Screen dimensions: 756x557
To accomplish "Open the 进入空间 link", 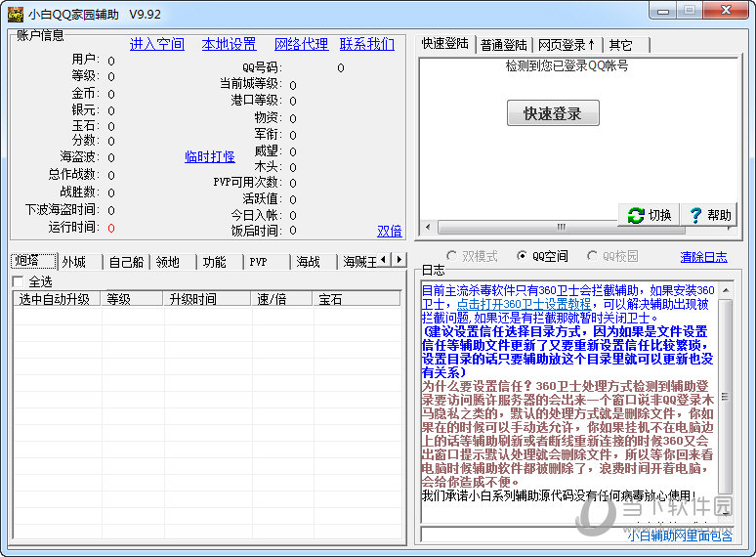I will coord(157,44).
